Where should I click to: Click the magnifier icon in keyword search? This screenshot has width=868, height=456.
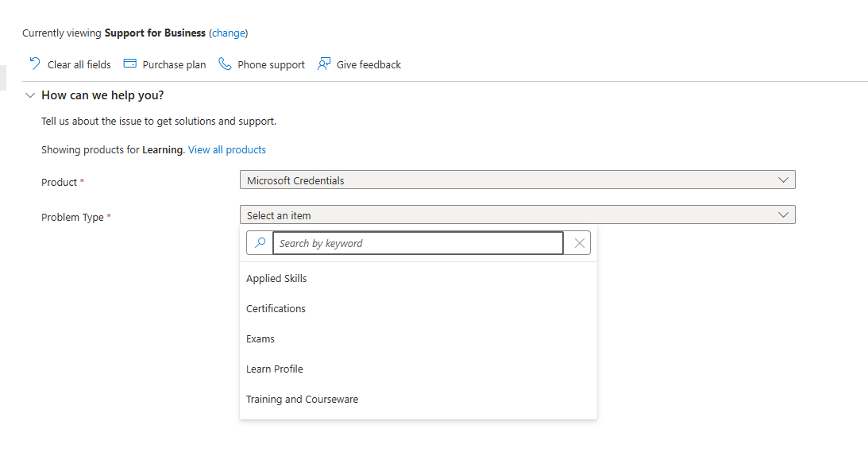coord(260,242)
